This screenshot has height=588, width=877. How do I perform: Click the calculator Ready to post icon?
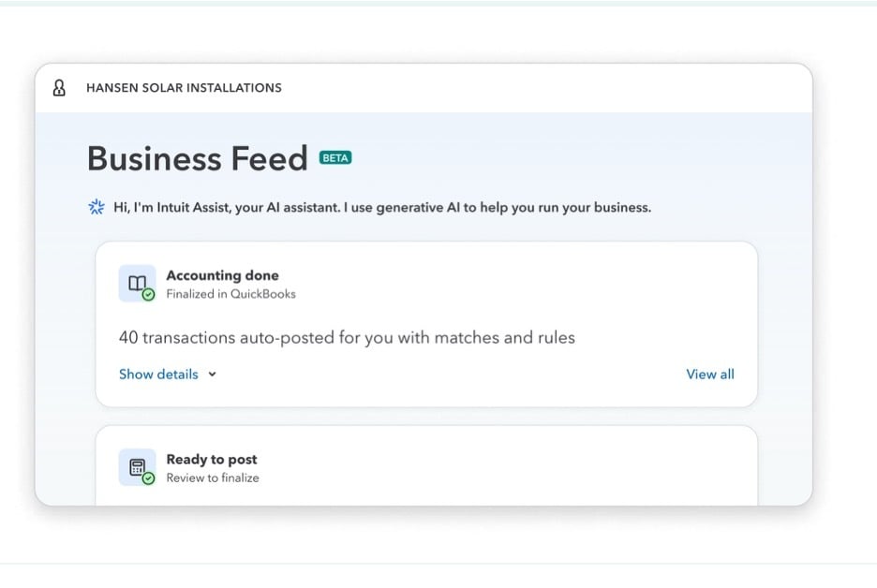pyautogui.click(x=137, y=466)
